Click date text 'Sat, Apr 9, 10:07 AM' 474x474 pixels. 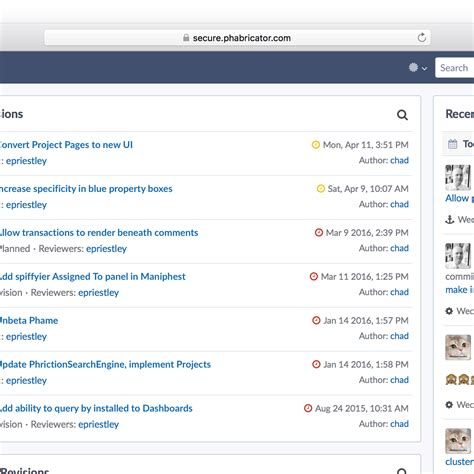368,189
